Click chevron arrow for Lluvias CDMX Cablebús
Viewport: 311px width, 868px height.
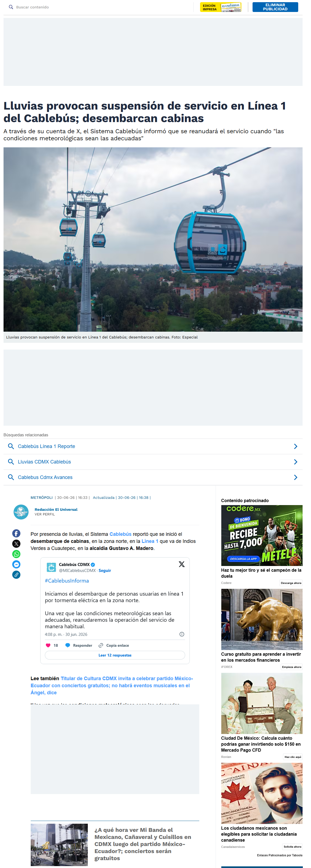tap(296, 462)
